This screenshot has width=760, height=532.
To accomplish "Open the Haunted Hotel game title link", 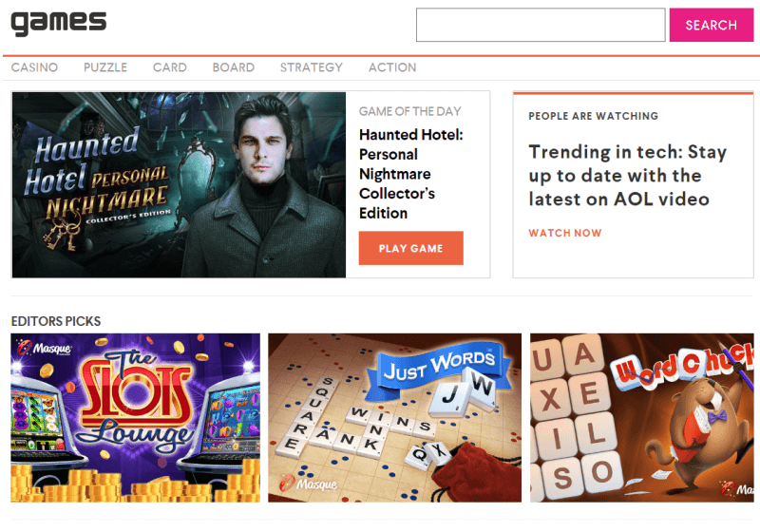I will pos(411,174).
